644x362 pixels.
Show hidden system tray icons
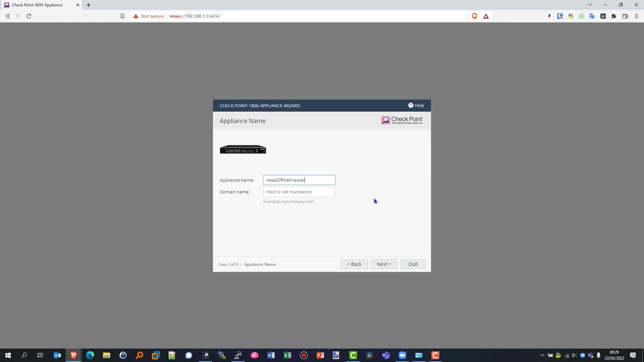pos(542,355)
